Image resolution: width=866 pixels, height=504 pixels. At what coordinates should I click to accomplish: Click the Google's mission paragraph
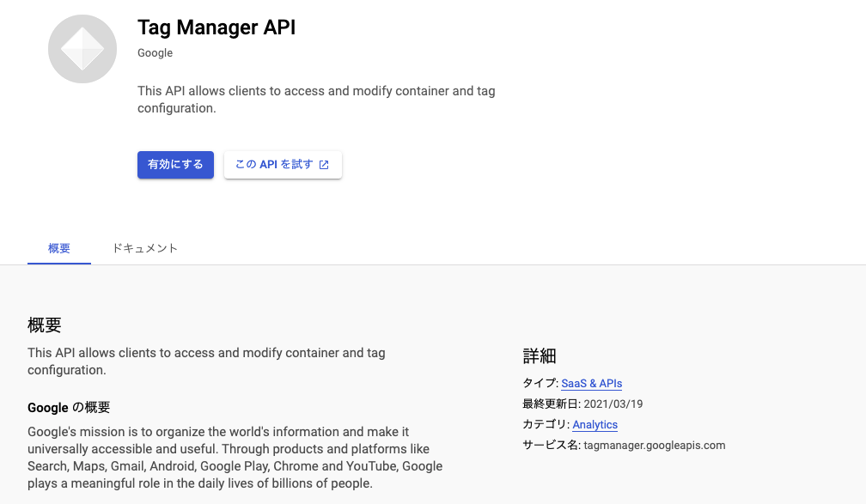[x=235, y=458]
